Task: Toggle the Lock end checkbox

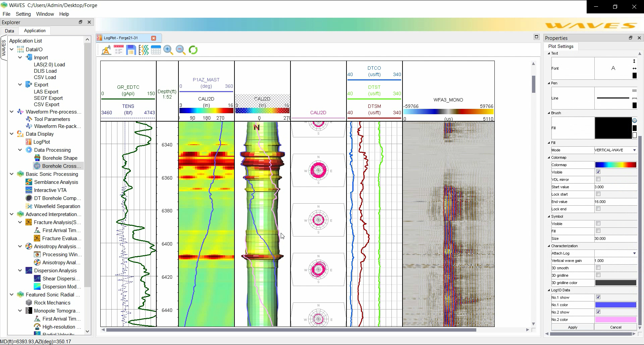Action: (x=598, y=209)
